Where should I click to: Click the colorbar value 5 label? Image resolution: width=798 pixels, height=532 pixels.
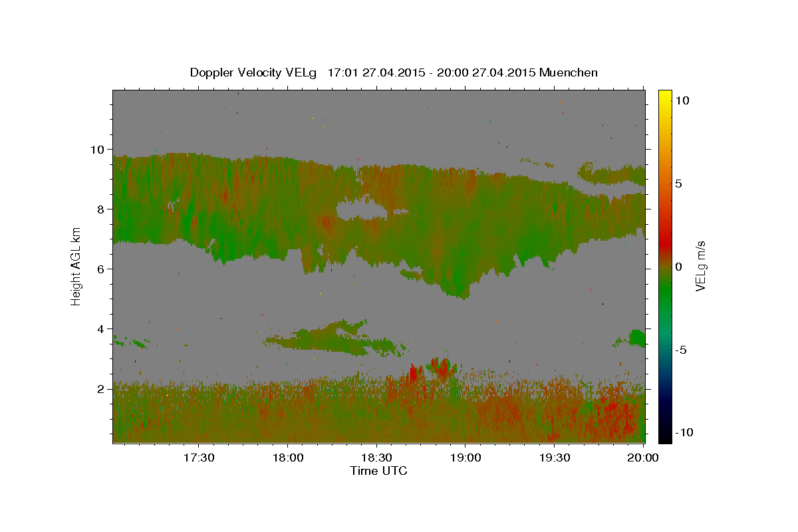pyautogui.click(x=679, y=183)
